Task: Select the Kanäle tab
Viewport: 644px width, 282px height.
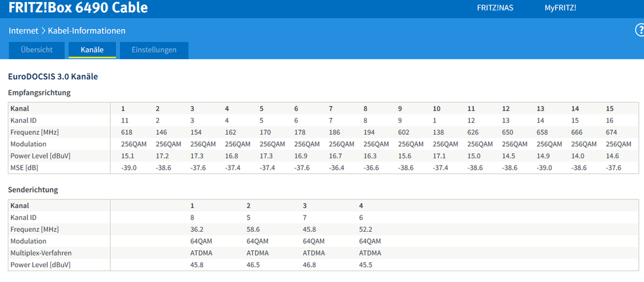Action: (92, 50)
